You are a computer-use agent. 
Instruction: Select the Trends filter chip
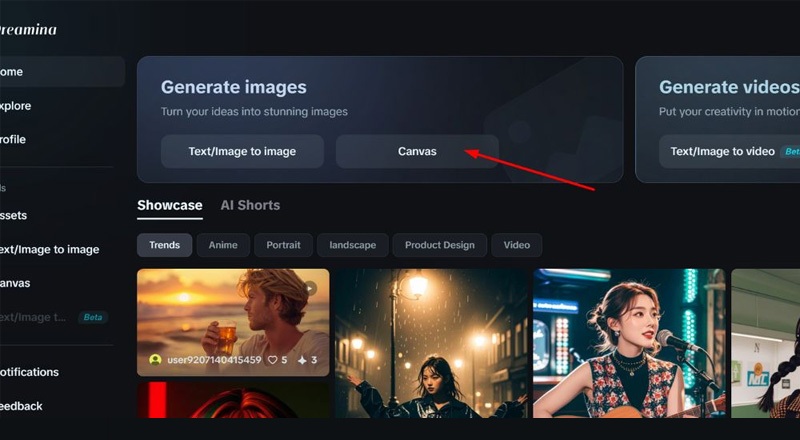coord(164,245)
